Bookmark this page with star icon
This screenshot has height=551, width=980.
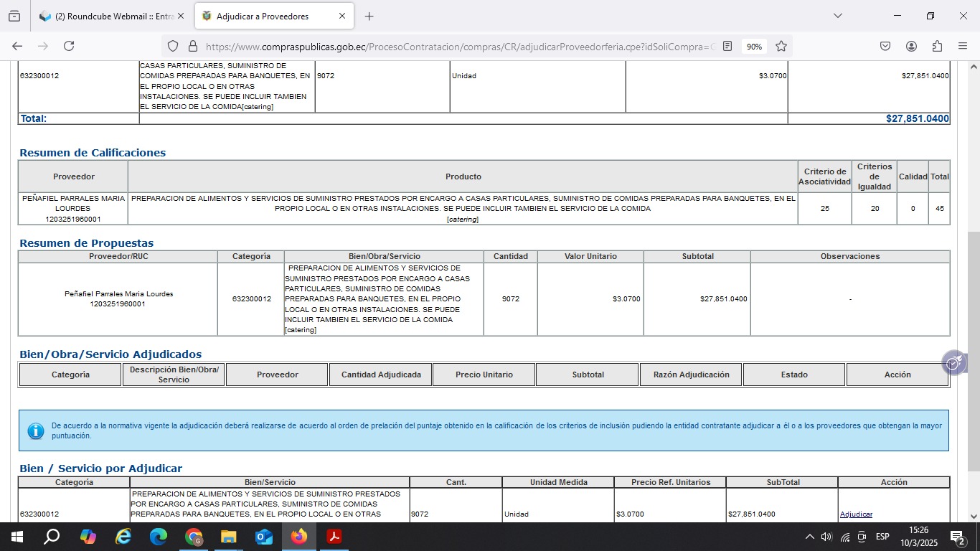tap(781, 46)
